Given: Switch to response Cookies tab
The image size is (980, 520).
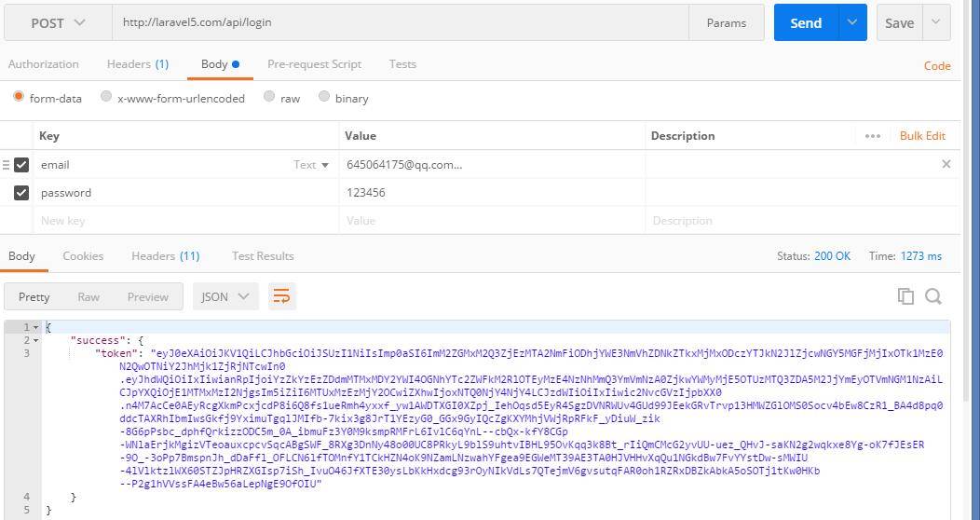Looking at the screenshot, I should pyautogui.click(x=83, y=255).
